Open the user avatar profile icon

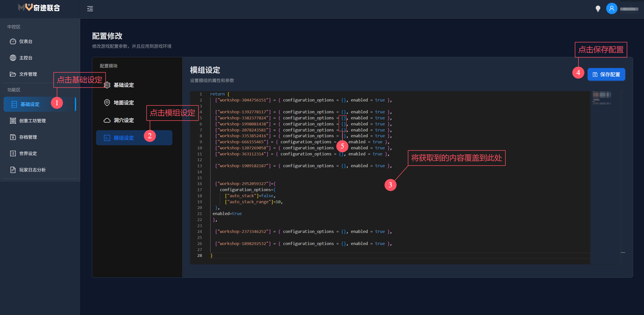611,9
